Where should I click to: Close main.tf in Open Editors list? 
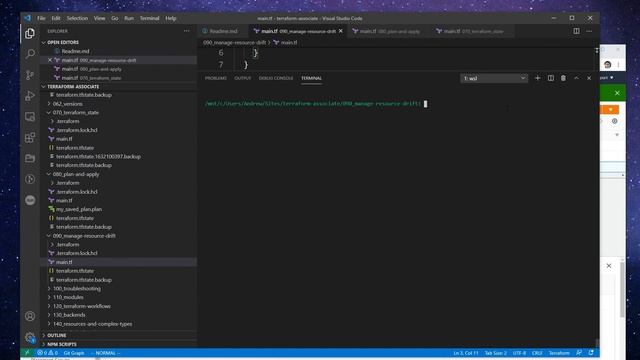click(x=50, y=60)
